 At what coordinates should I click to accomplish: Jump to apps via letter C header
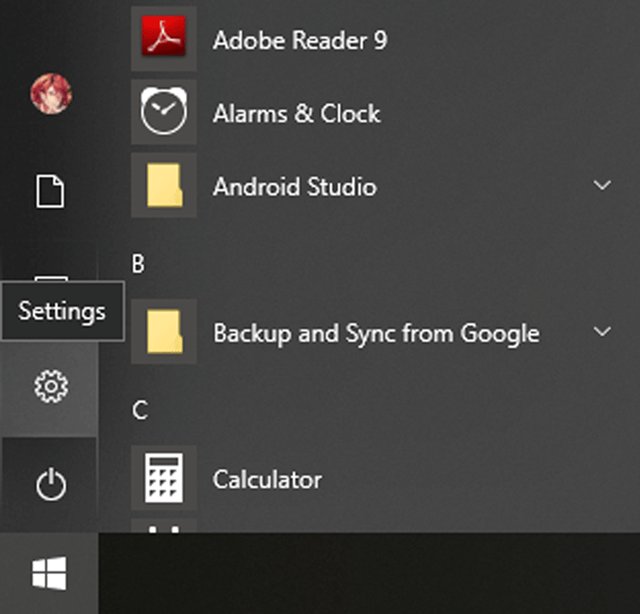(140, 410)
